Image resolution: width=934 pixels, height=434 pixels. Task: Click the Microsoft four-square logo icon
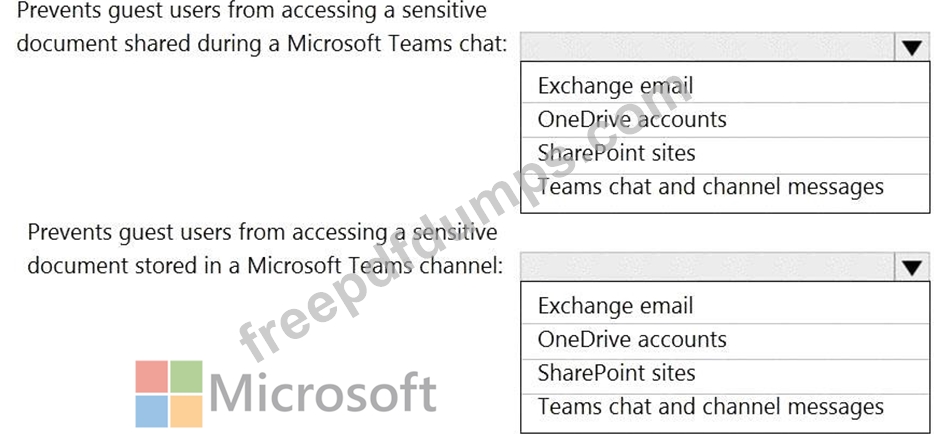point(169,394)
